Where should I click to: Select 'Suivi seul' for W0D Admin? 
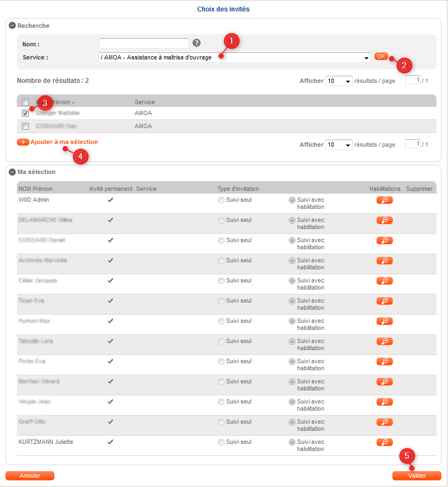[x=221, y=200]
